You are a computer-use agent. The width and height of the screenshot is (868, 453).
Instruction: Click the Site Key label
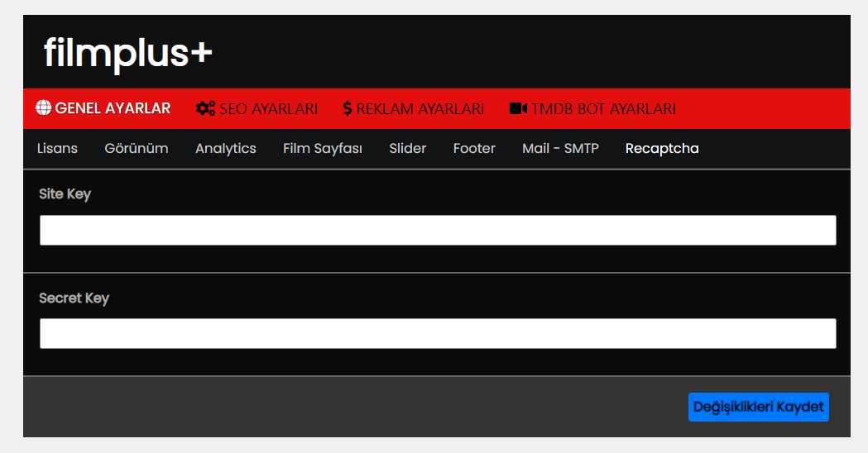[x=65, y=194]
